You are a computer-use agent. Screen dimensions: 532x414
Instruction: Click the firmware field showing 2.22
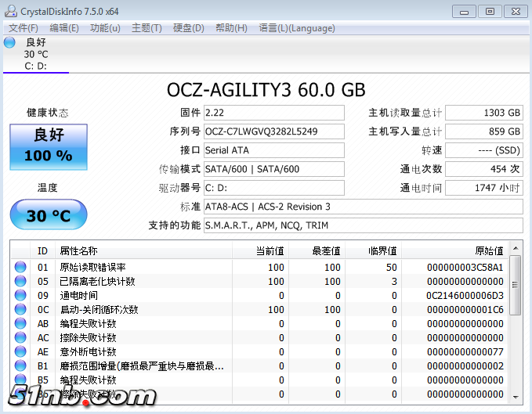(x=273, y=113)
